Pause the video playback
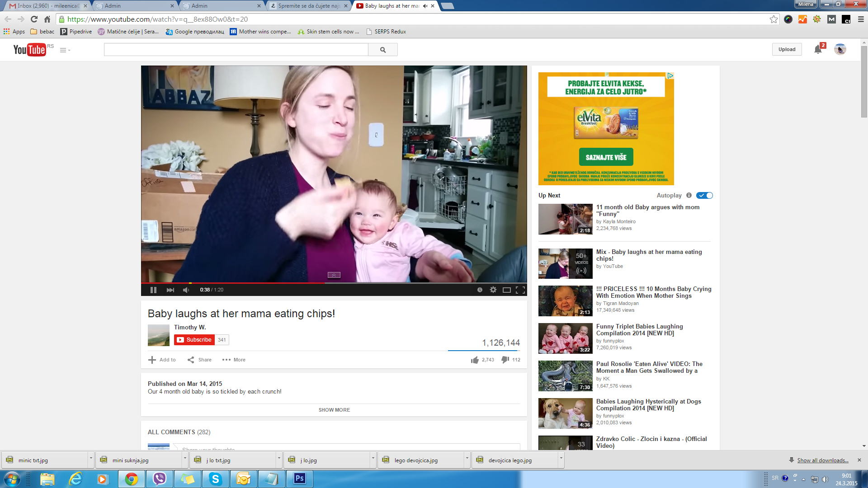This screenshot has height=488, width=868. pyautogui.click(x=153, y=290)
